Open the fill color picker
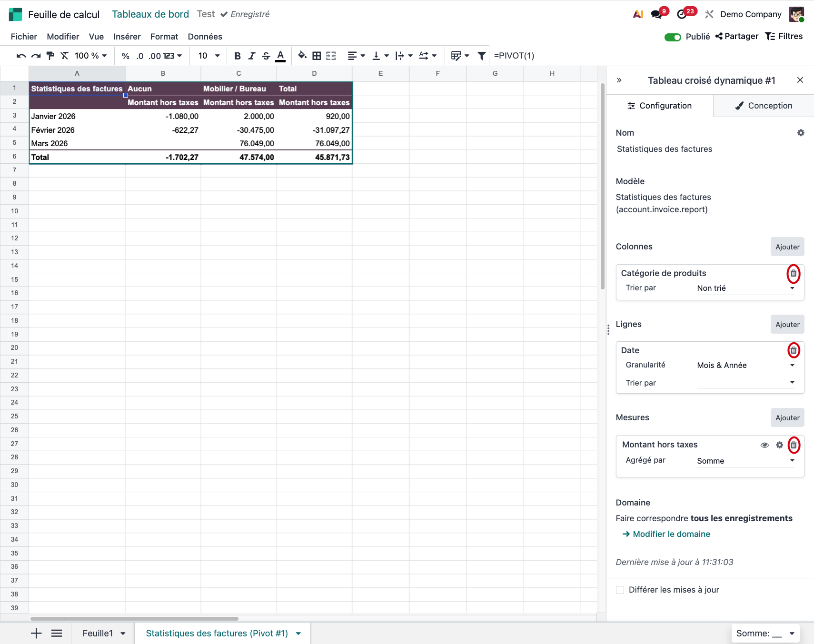This screenshot has width=814, height=644. [302, 56]
